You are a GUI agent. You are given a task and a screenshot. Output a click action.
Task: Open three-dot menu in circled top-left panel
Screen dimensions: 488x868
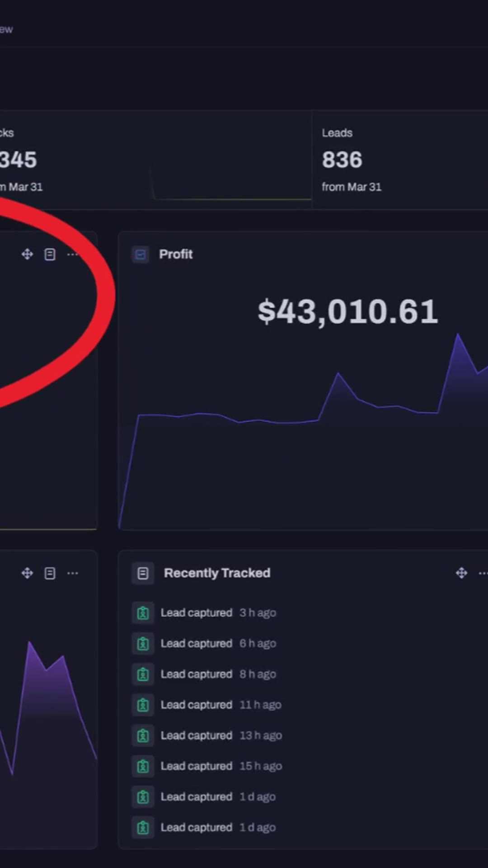72,255
